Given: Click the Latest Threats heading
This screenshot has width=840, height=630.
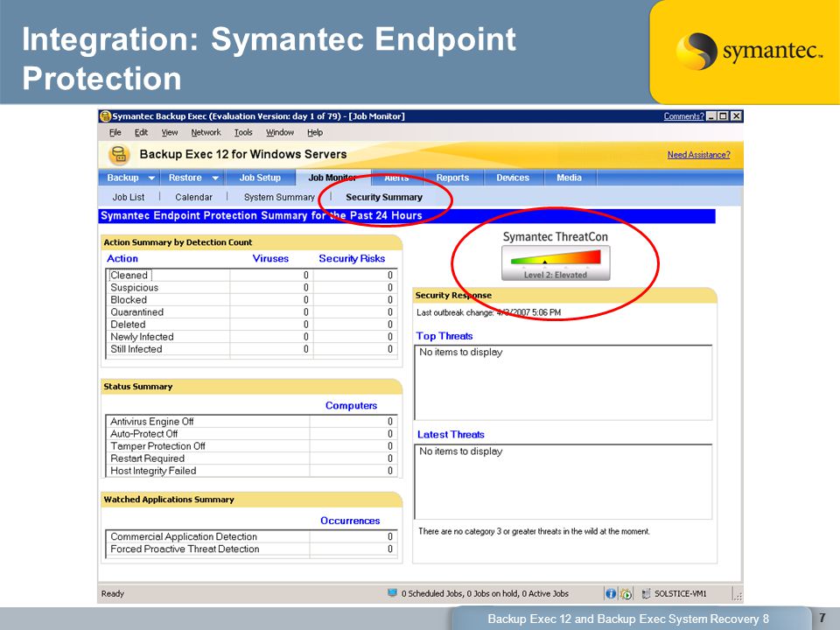Looking at the screenshot, I should [x=451, y=435].
